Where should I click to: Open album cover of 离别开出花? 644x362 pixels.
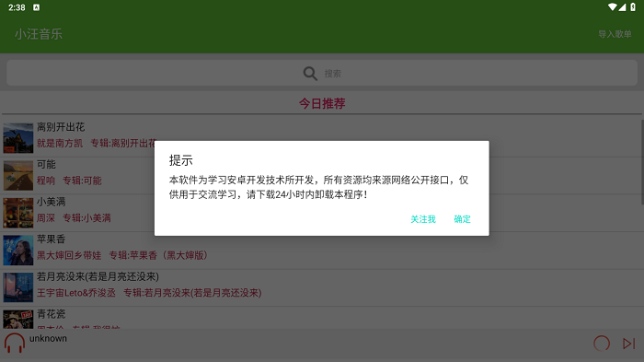click(x=18, y=138)
